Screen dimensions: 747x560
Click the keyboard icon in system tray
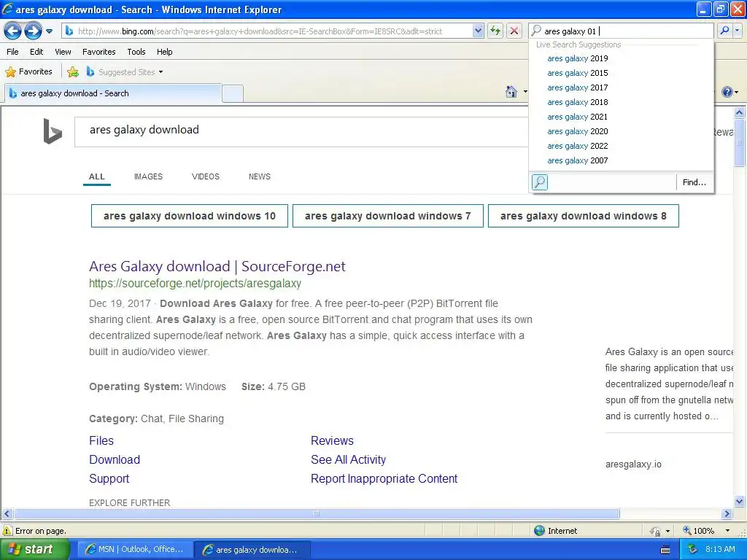coord(665,550)
